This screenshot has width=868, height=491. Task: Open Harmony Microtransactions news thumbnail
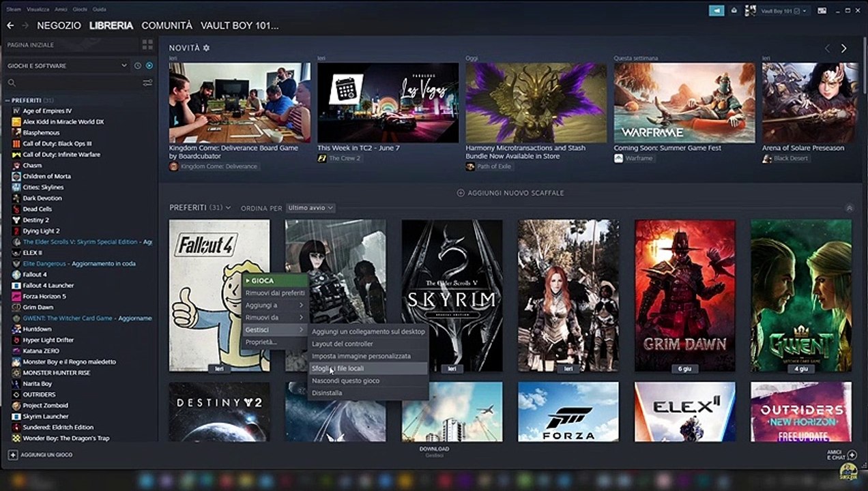536,102
